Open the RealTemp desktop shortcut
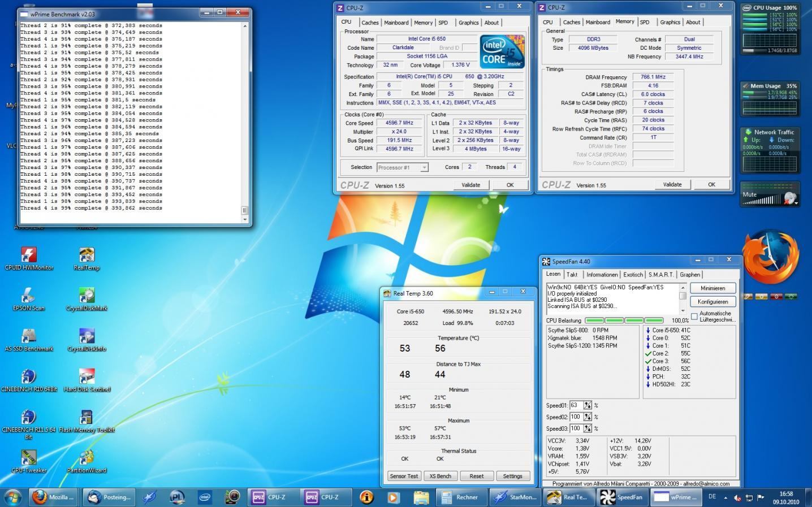The height and width of the screenshot is (507, 812). [x=87, y=259]
